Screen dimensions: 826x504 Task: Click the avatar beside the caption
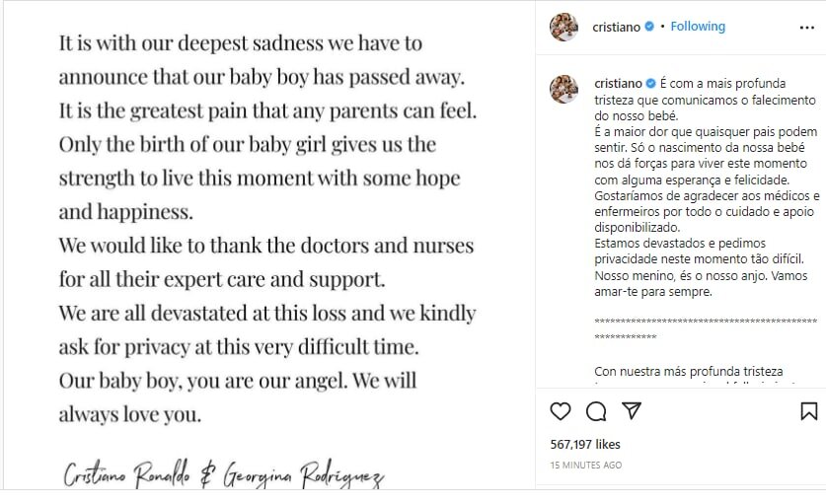click(563, 88)
